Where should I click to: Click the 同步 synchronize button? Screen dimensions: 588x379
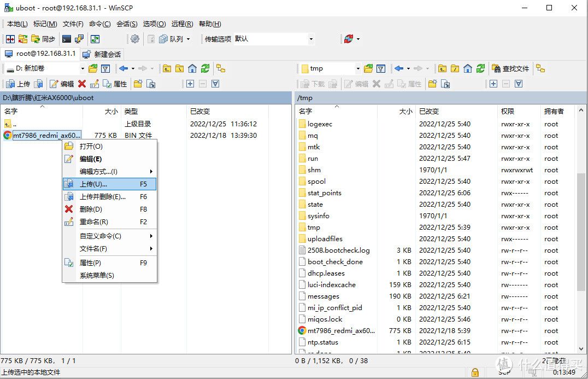tap(43, 39)
